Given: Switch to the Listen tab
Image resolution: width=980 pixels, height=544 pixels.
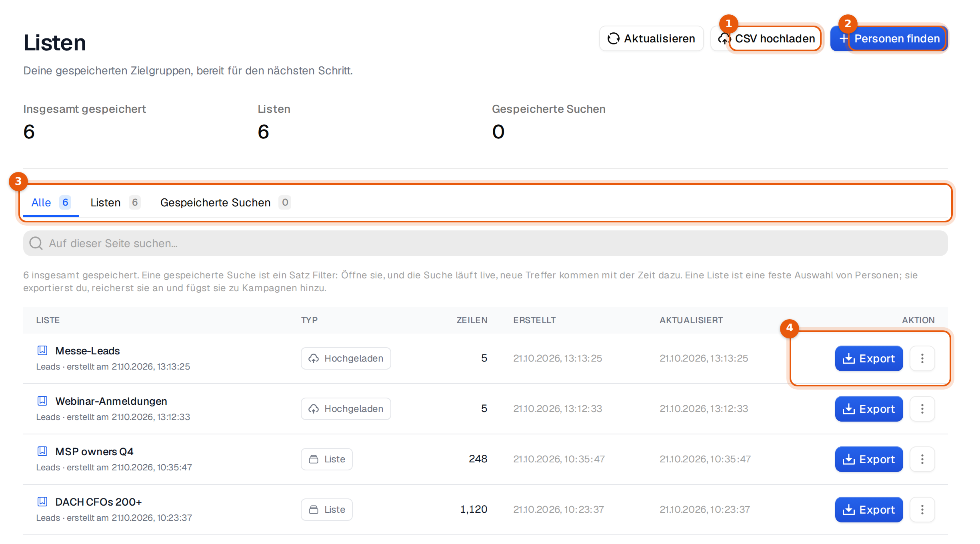Looking at the screenshot, I should point(115,203).
